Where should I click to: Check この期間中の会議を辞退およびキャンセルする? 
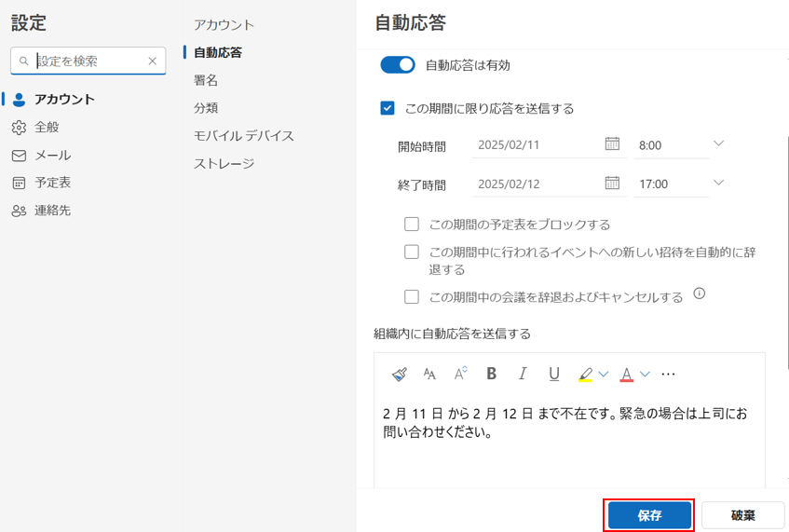pos(412,297)
